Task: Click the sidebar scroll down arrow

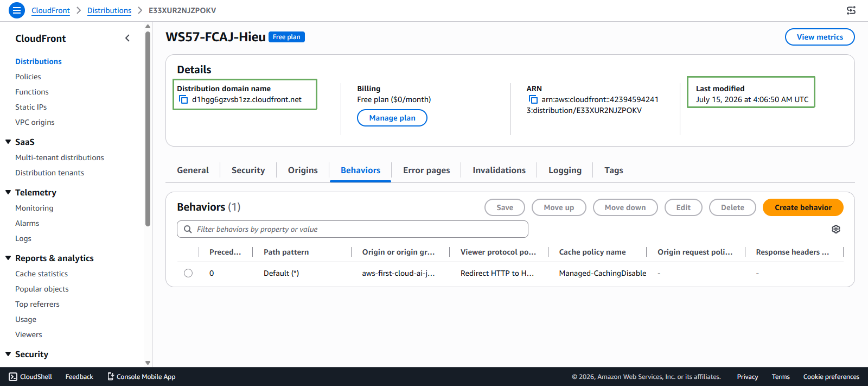Action: tap(148, 363)
